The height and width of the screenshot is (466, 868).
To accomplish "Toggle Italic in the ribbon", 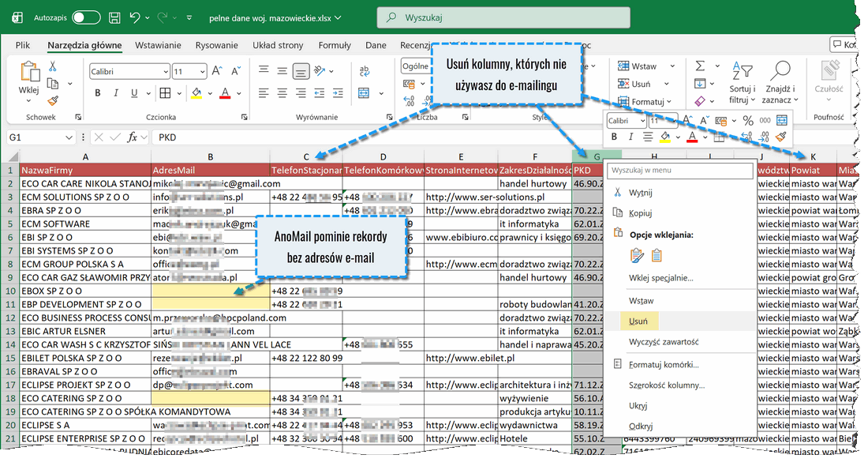I will pyautogui.click(x=116, y=93).
